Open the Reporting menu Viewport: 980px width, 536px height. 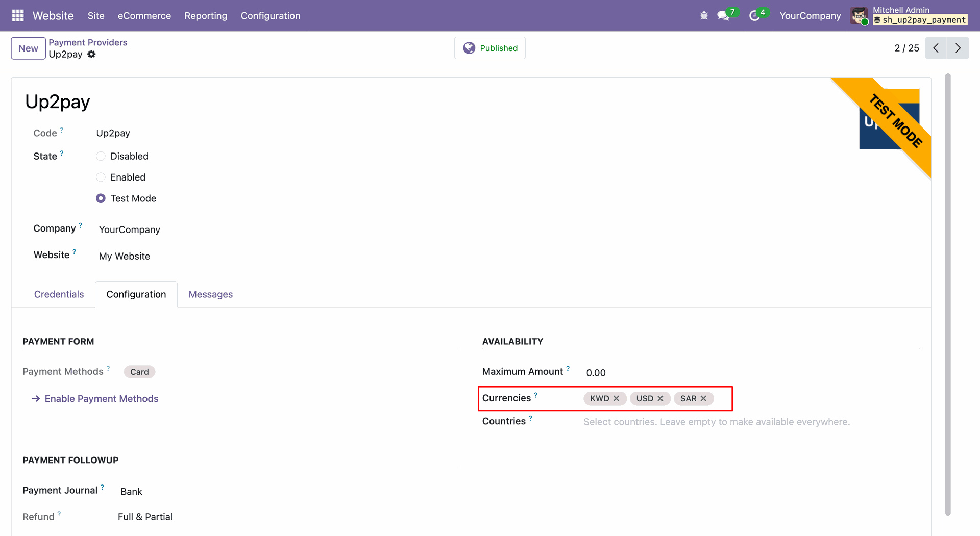pos(206,16)
